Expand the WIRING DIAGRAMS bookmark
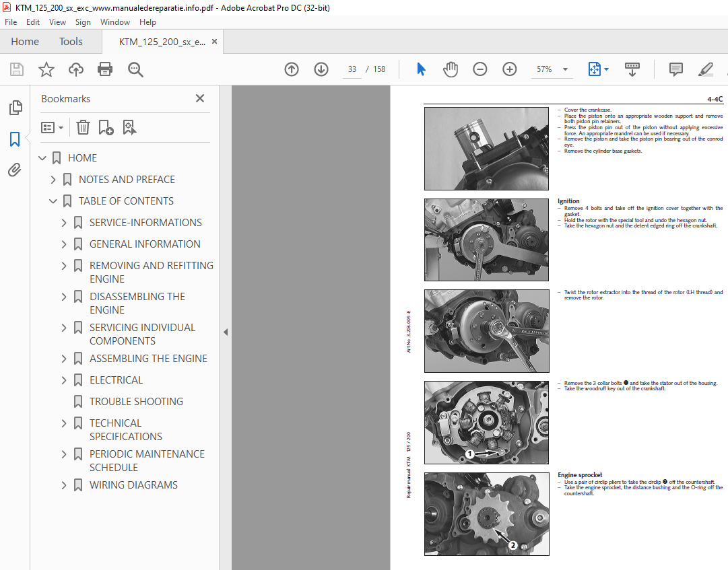The height and width of the screenshot is (570, 728). (63, 485)
